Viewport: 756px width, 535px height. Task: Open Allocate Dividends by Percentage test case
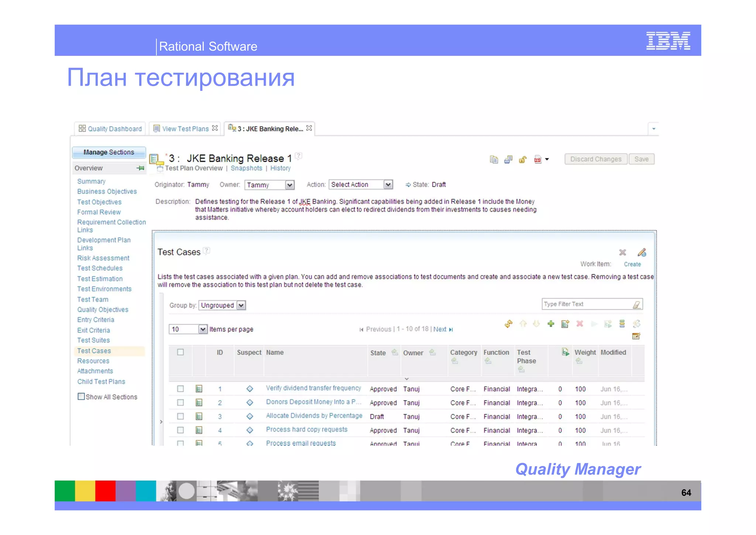click(x=314, y=416)
